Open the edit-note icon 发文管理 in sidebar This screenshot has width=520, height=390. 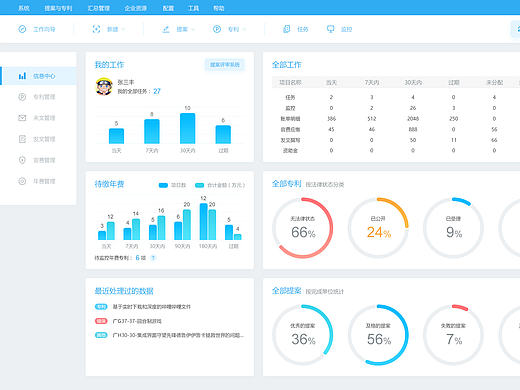tap(22, 139)
